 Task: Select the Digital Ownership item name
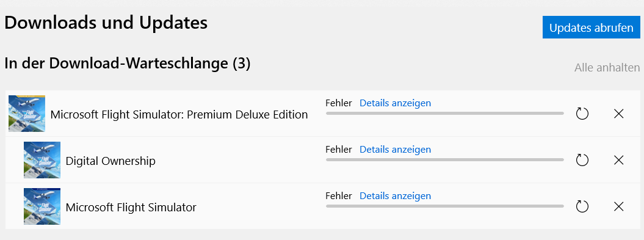click(x=110, y=161)
